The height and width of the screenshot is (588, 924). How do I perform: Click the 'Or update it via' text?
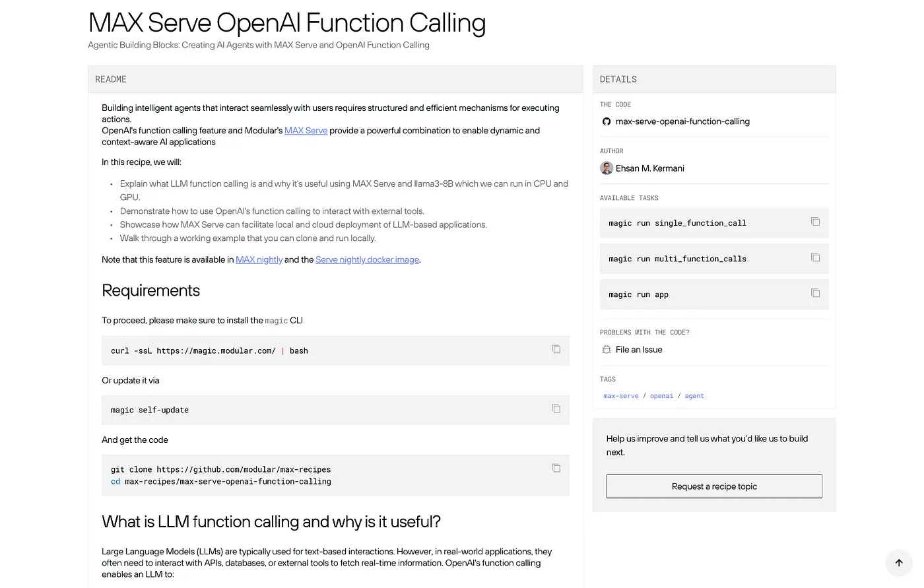pos(131,380)
